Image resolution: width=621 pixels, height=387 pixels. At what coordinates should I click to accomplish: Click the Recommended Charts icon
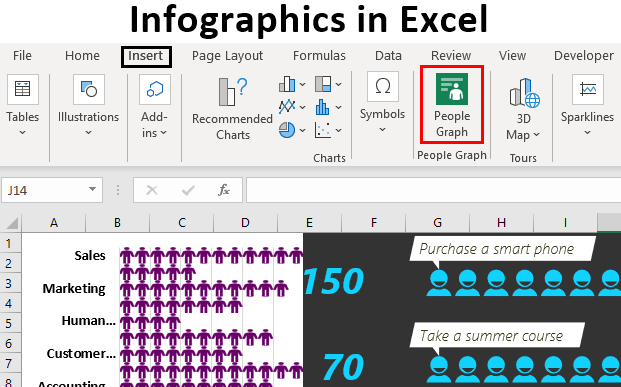click(232, 92)
